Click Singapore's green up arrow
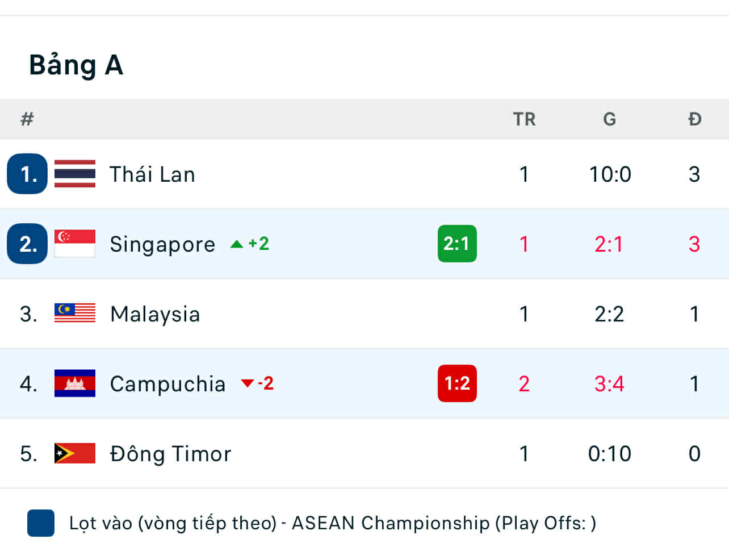 pos(237,244)
